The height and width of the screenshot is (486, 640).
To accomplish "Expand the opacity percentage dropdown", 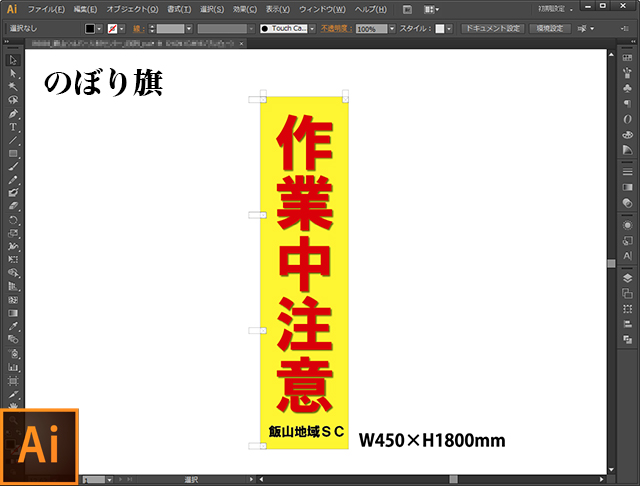I will click(x=391, y=29).
